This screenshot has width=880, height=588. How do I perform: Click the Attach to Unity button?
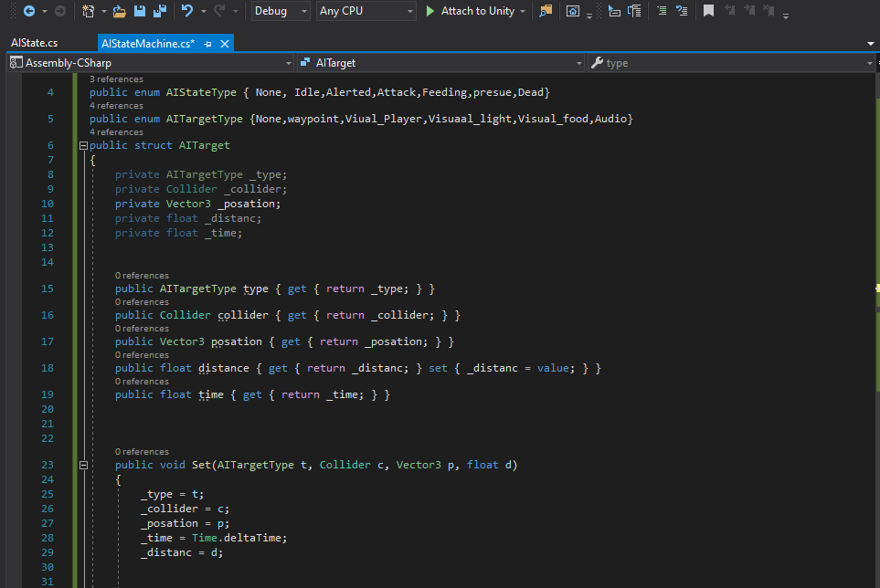[471, 11]
